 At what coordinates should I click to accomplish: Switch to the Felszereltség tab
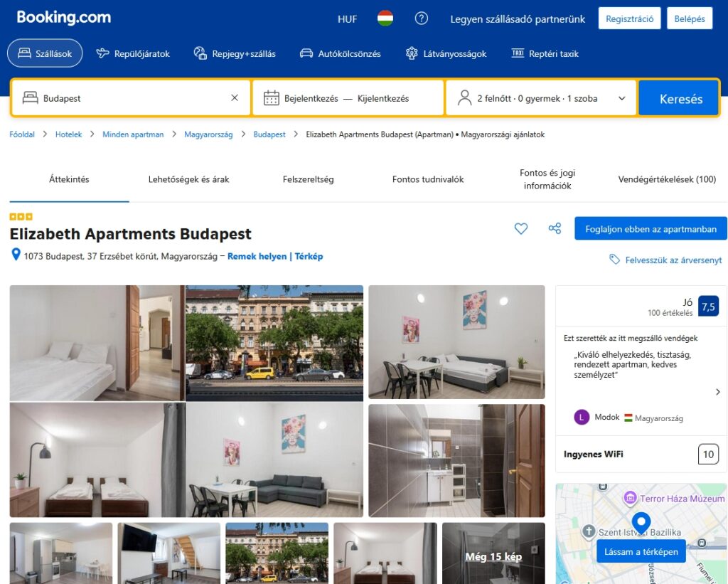[308, 179]
